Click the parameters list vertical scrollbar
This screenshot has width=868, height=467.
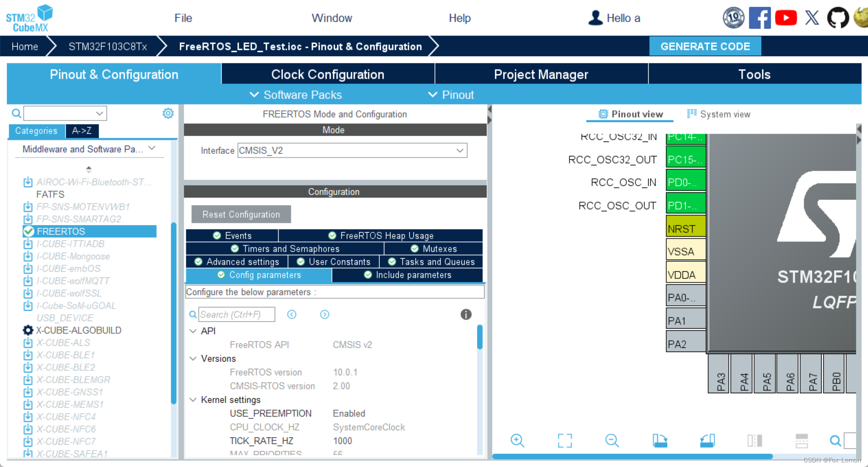pyautogui.click(x=480, y=337)
